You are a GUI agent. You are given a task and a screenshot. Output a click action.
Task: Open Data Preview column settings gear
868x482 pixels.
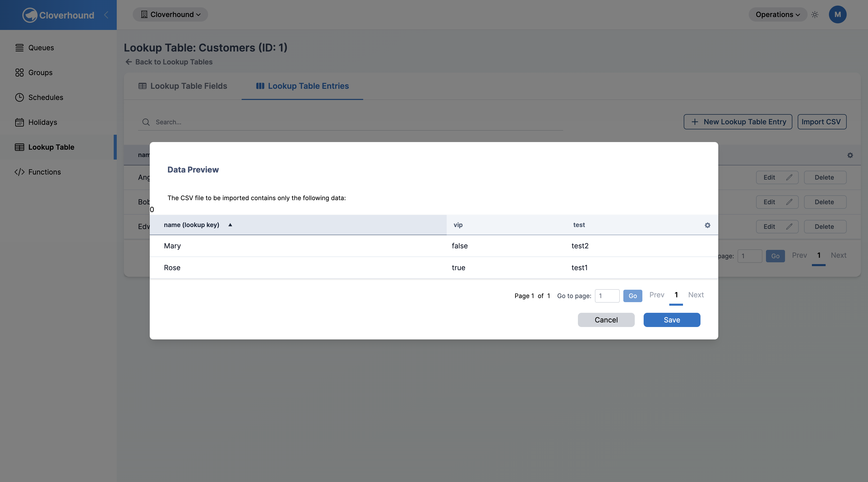click(x=707, y=225)
